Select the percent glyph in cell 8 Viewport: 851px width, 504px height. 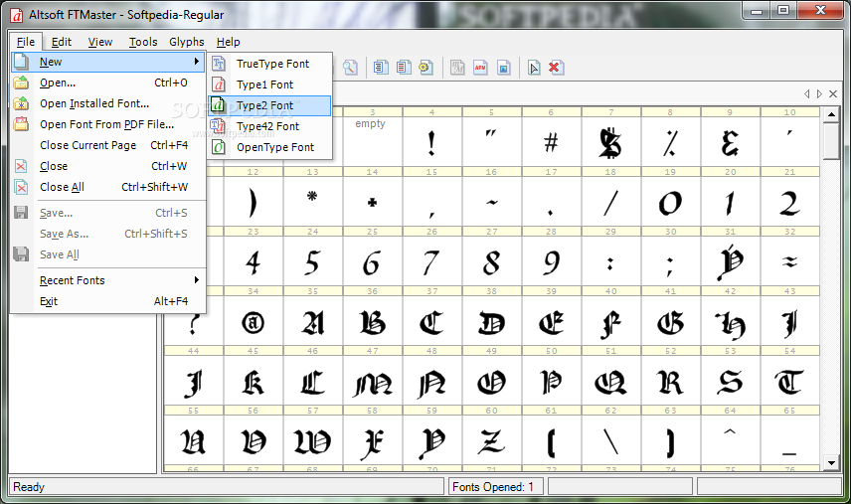coord(671,141)
